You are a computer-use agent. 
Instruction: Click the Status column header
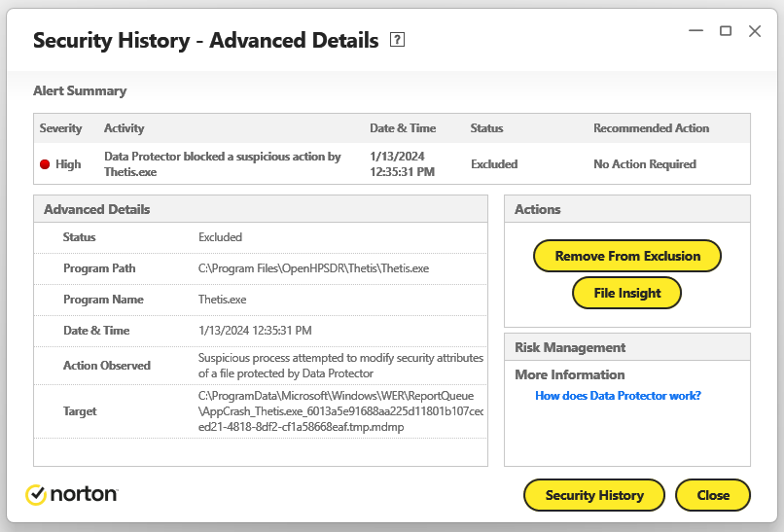(x=486, y=128)
